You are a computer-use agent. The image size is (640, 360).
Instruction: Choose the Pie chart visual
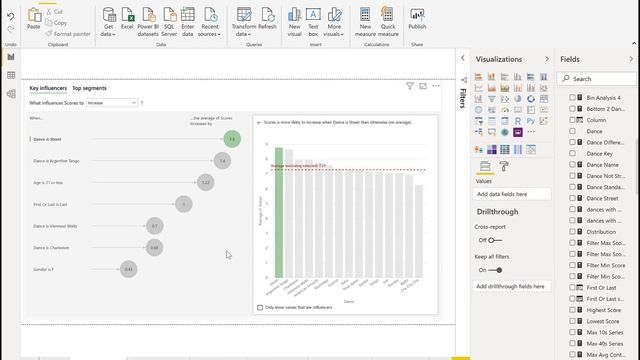coord(518,99)
